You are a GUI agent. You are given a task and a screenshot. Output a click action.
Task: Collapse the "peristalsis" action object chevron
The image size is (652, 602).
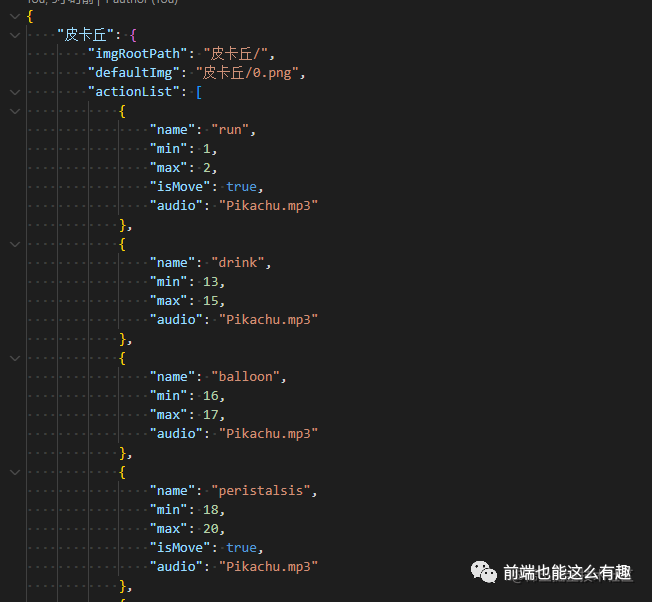15,472
